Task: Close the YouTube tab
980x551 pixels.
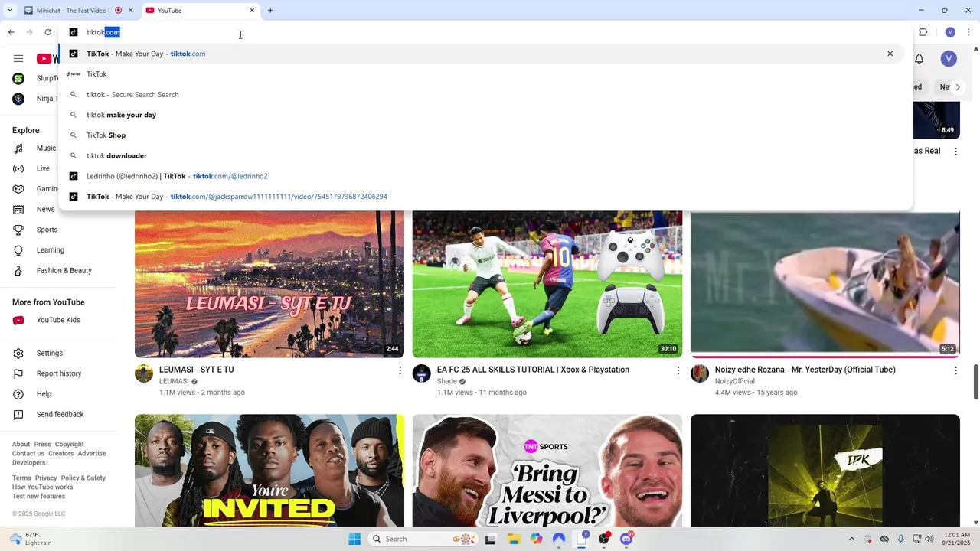Action: point(252,11)
